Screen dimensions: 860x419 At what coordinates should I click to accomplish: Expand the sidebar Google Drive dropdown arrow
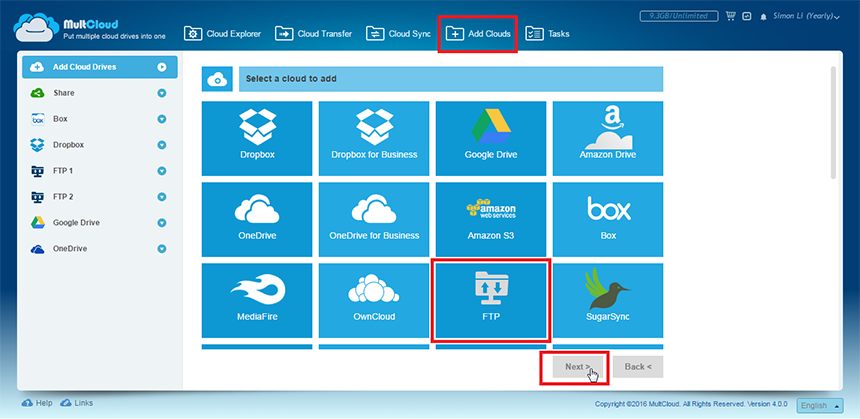162,223
